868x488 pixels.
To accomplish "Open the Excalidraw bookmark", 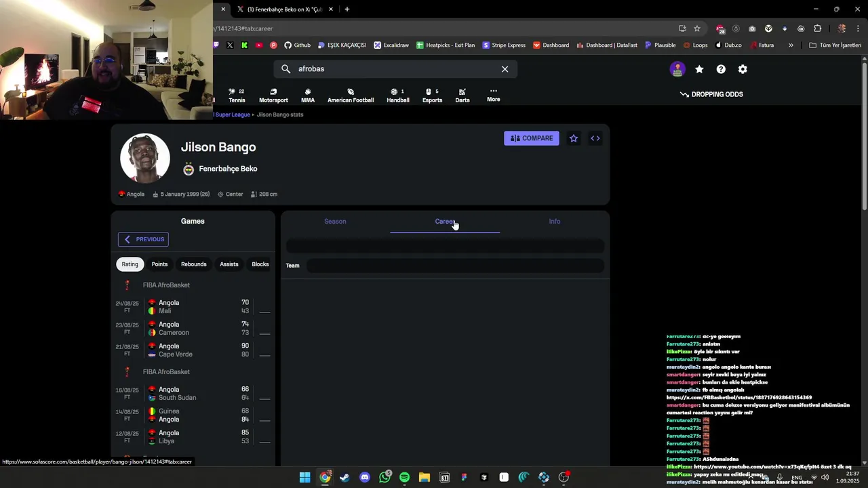I will tap(391, 45).
